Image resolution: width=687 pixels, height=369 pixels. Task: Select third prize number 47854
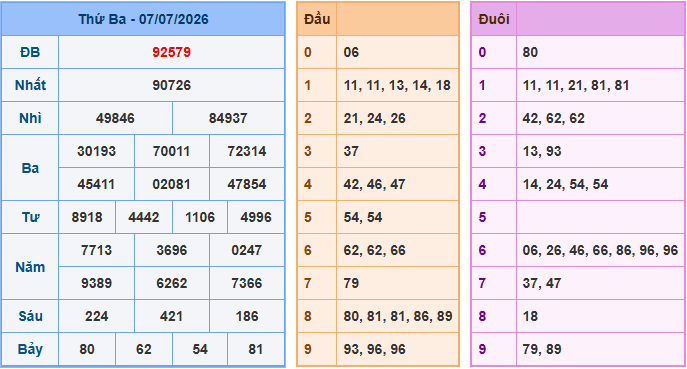[247, 184]
